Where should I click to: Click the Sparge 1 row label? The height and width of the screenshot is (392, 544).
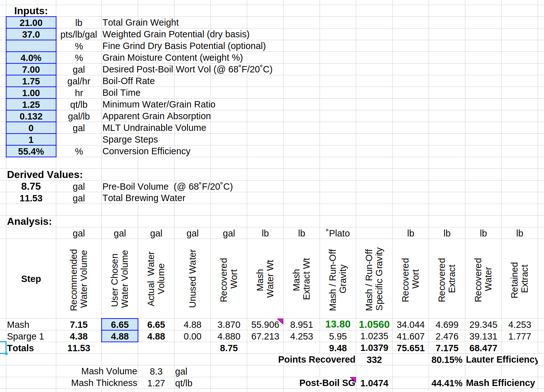coord(26,336)
